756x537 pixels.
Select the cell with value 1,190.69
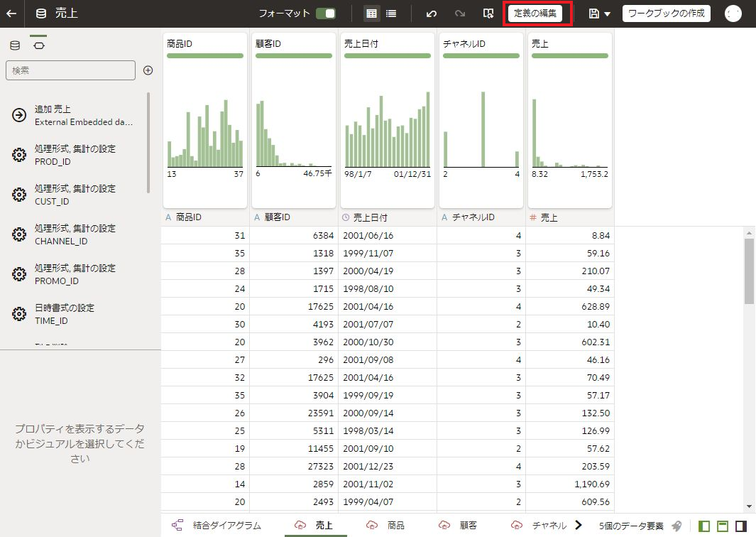[x=570, y=484]
